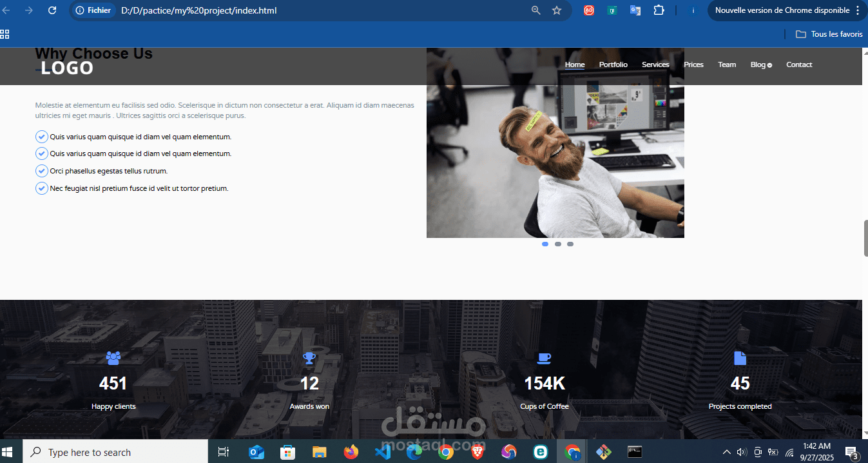
Task: Open the Chrome profile avatar icon
Action: [x=694, y=10]
